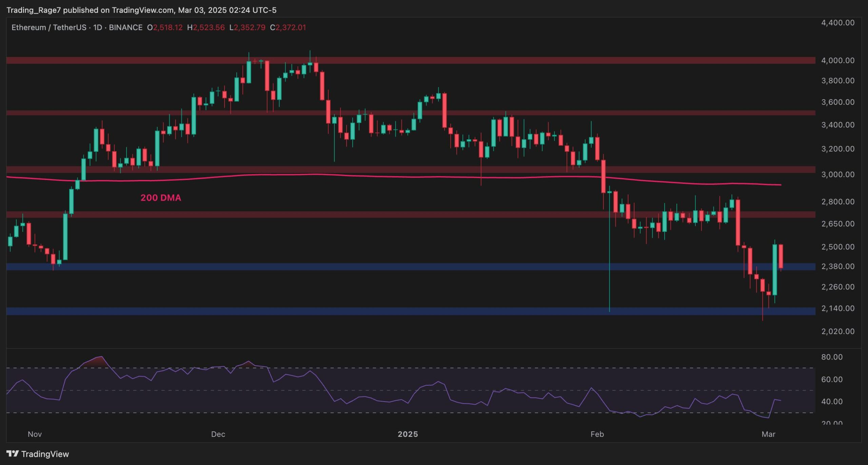Select the 4,000.00 price axis label
Viewport: 868px width, 465px height.
[x=837, y=60]
